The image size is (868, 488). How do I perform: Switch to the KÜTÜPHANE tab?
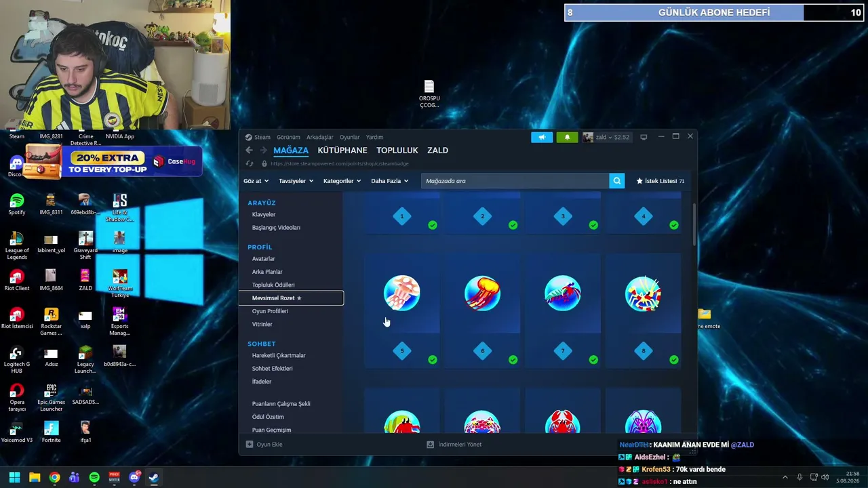(x=342, y=150)
